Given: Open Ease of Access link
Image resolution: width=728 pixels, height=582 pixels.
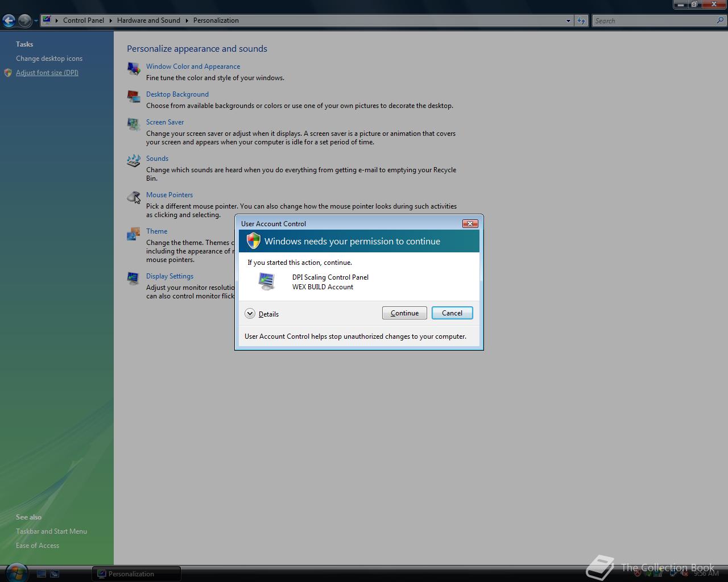Looking at the screenshot, I should tap(38, 546).
